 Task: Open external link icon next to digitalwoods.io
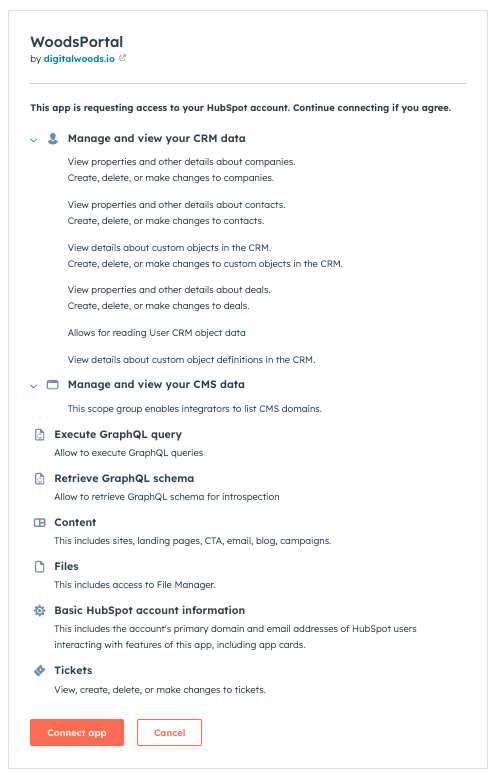pos(123,58)
